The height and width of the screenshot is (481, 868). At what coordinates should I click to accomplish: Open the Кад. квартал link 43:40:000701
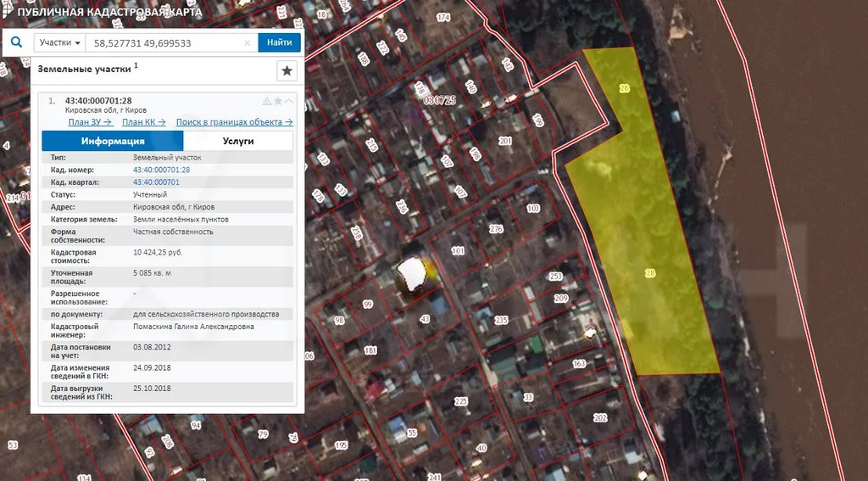[156, 182]
